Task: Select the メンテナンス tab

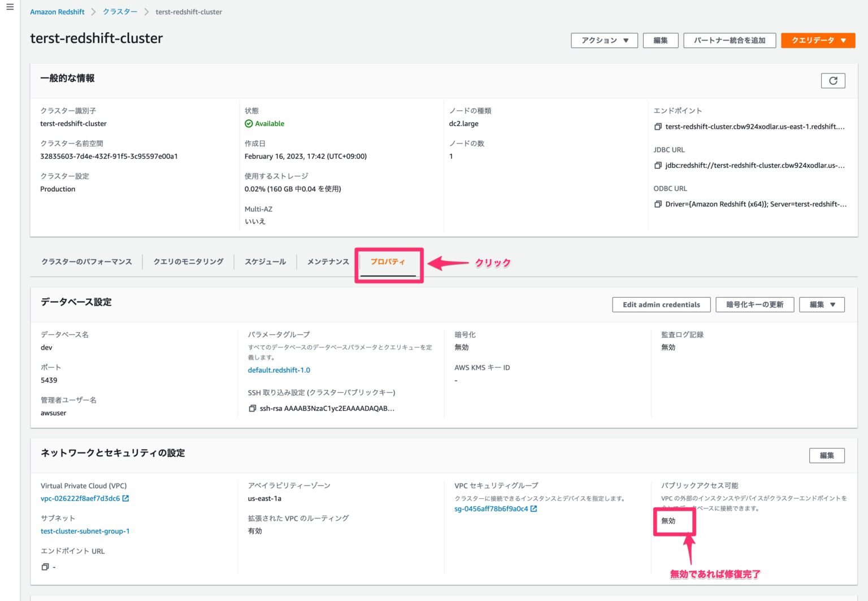Action: (328, 262)
